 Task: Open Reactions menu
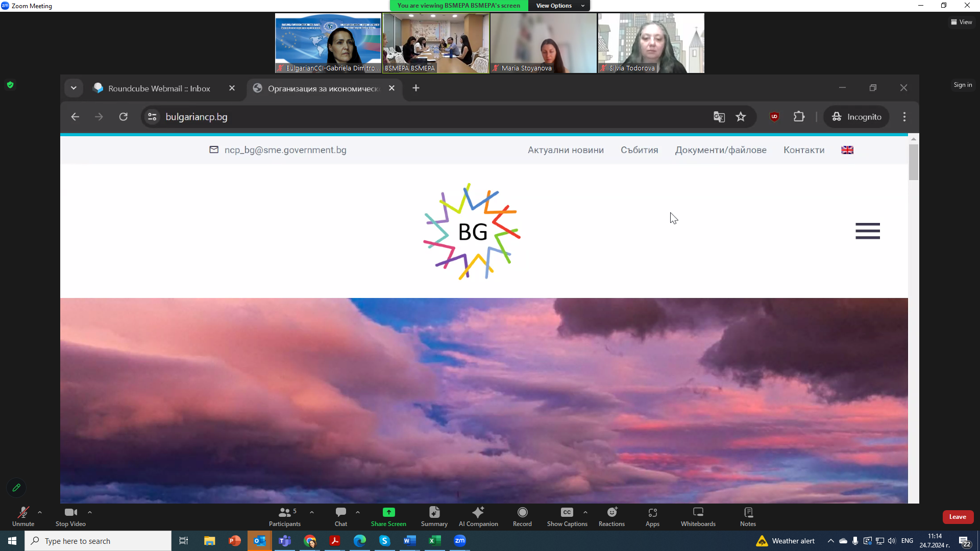(611, 516)
